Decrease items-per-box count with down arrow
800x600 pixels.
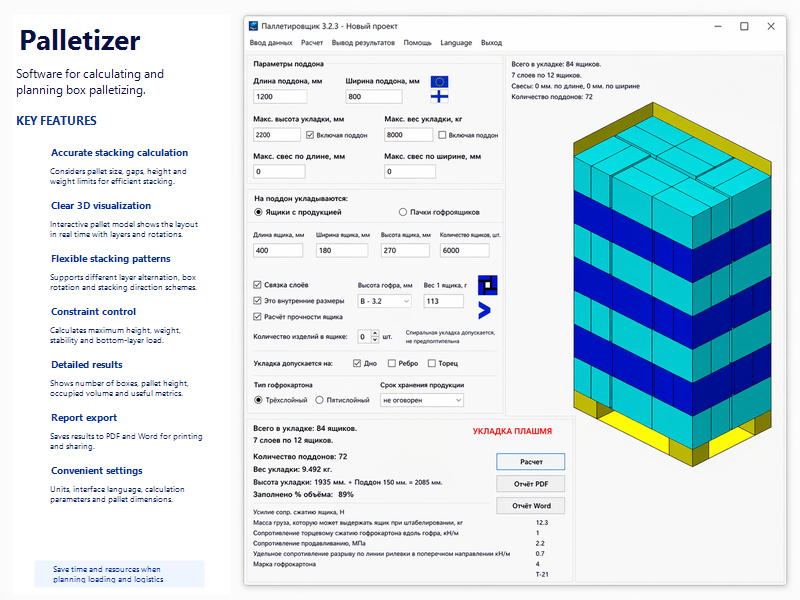click(375, 340)
